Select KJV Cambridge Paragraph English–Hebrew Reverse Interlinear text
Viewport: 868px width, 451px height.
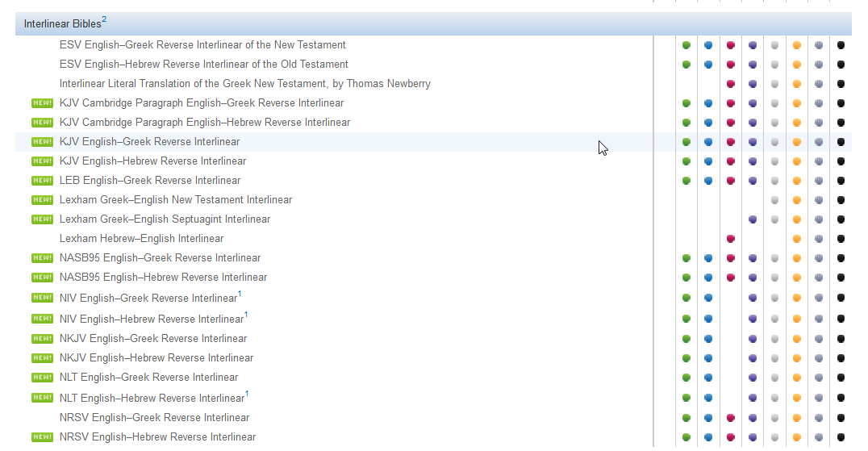205,123
